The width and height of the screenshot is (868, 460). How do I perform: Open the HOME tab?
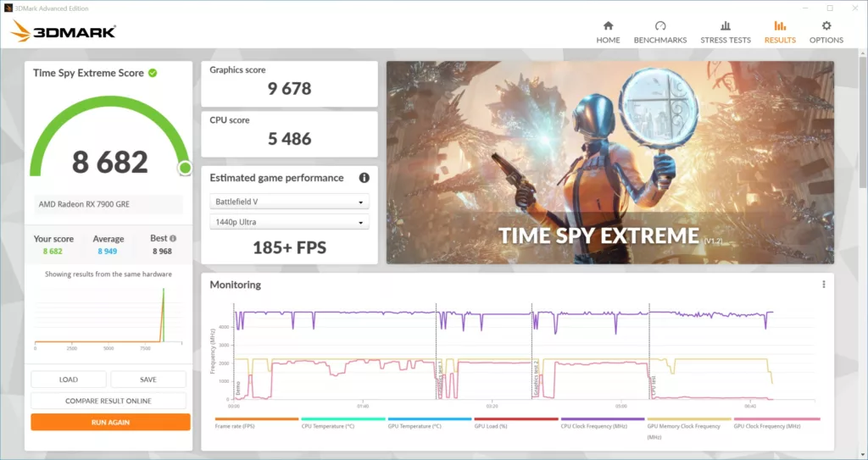pyautogui.click(x=608, y=32)
